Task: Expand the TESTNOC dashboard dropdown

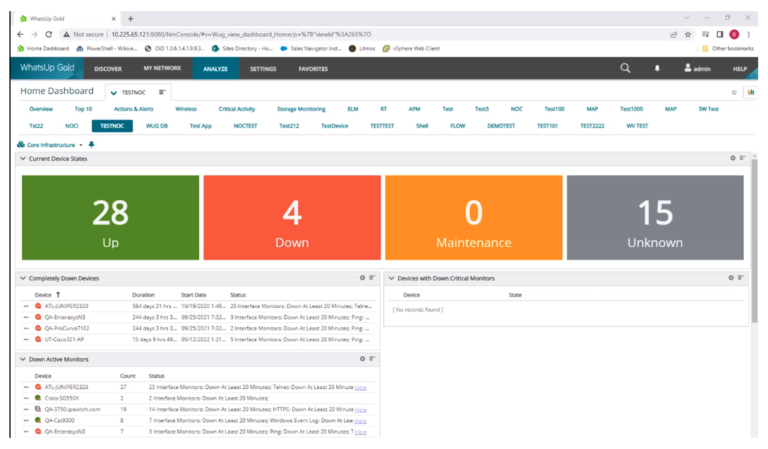Action: click(114, 91)
